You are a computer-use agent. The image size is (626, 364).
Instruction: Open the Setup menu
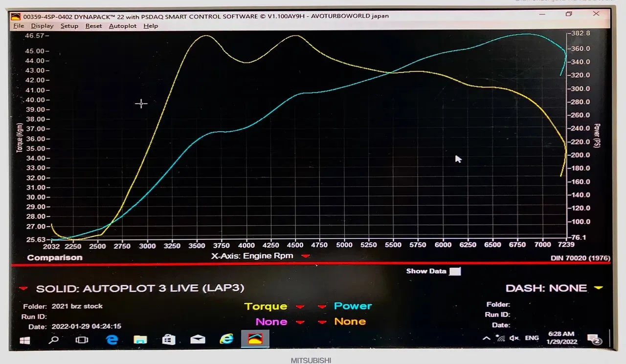[69, 26]
